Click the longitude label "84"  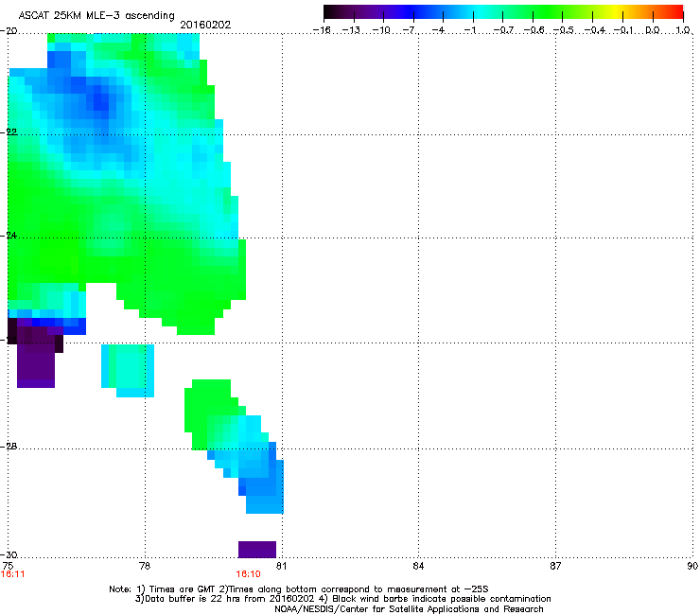418,566
